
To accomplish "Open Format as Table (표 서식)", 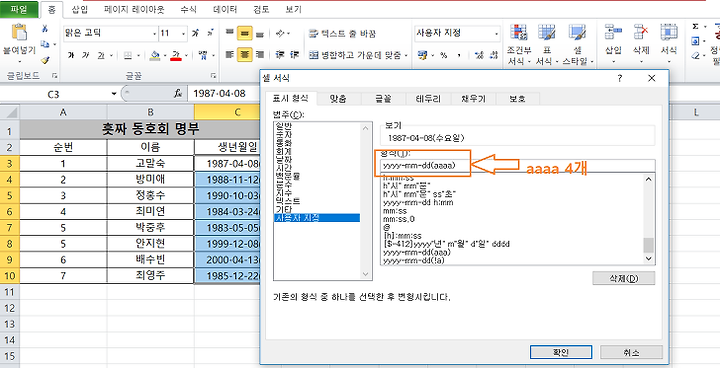I will (546, 45).
